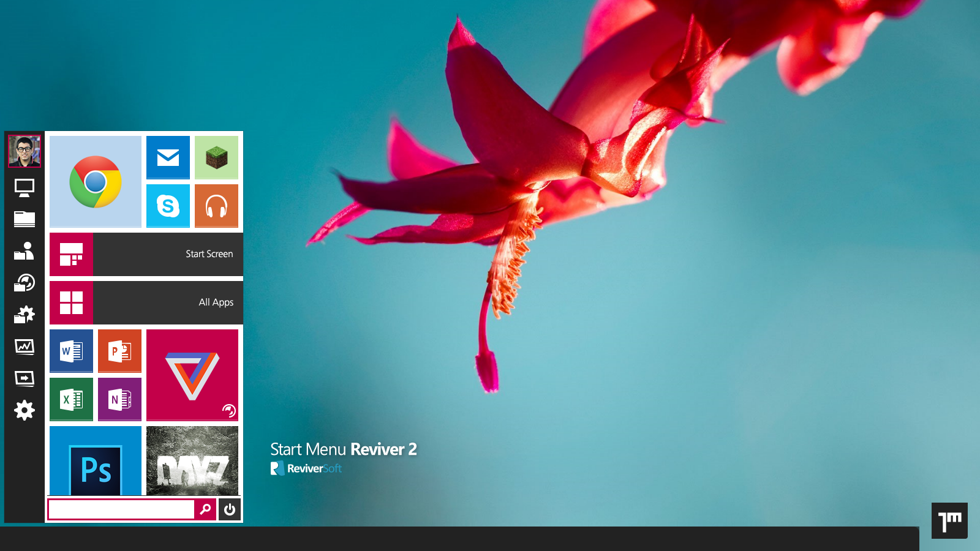Click the search magnifier button
The height and width of the screenshot is (551, 980).
tap(205, 509)
